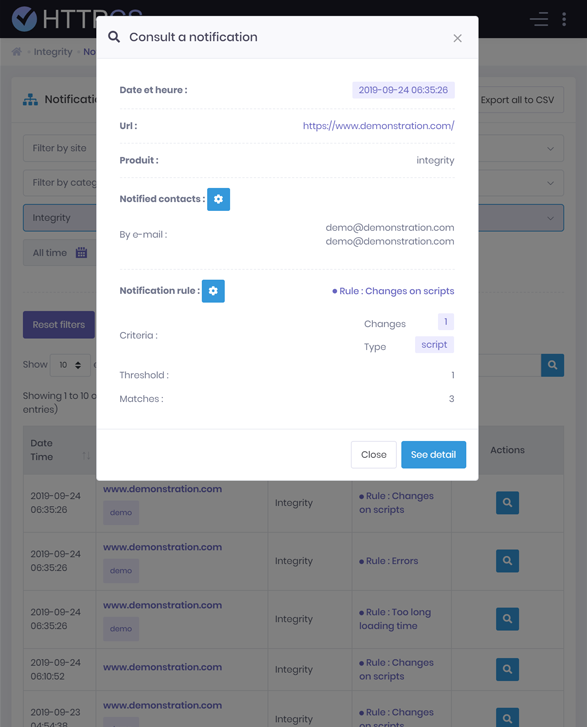Expand the Integrity filter dropdown

[x=550, y=218]
